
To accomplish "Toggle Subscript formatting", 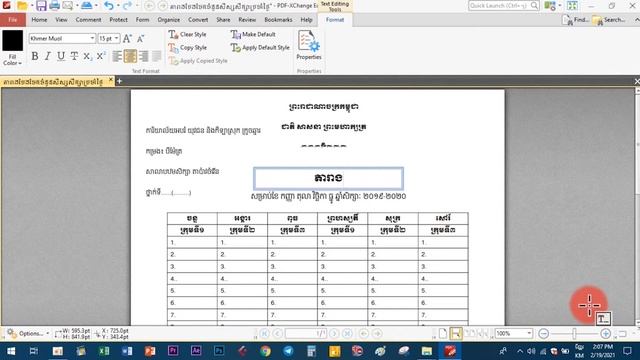I will click(87, 56).
